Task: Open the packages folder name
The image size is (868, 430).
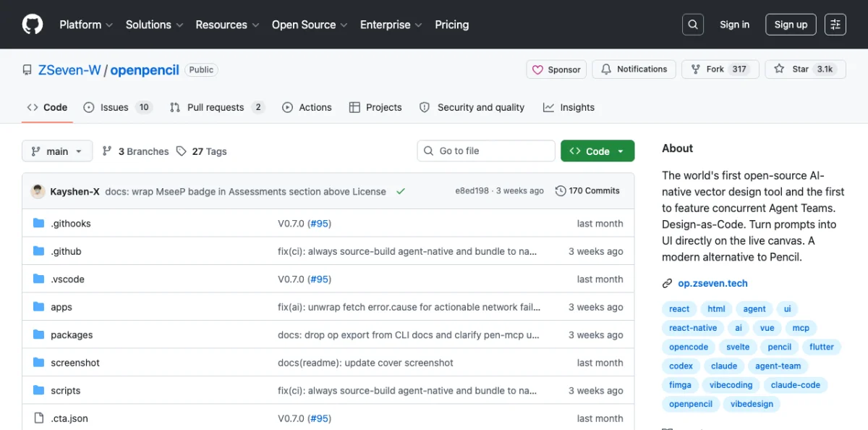Action: point(72,335)
